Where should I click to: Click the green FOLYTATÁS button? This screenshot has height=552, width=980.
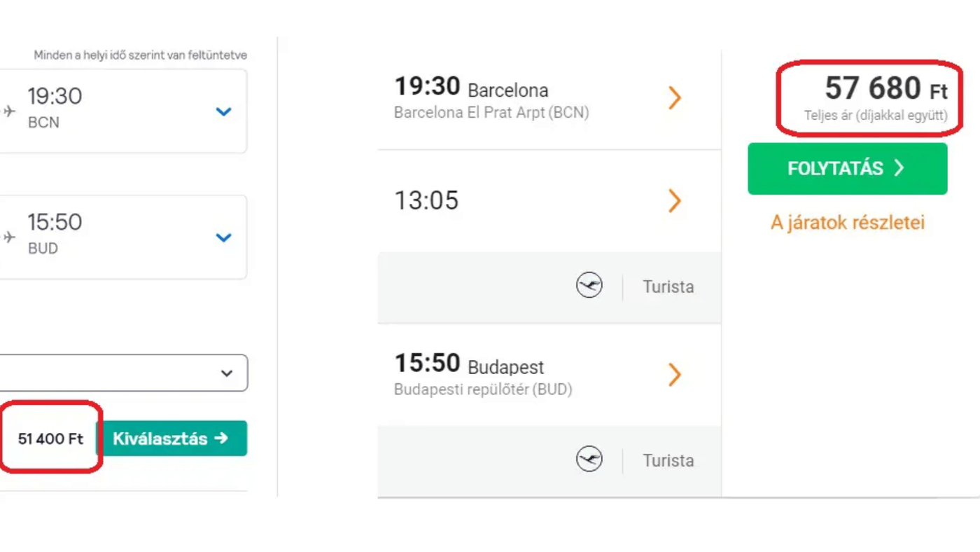point(847,169)
